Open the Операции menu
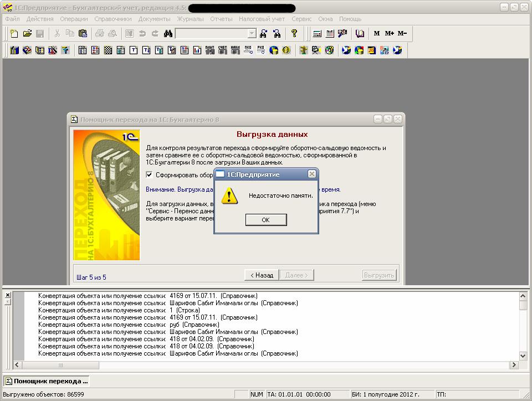 point(74,19)
